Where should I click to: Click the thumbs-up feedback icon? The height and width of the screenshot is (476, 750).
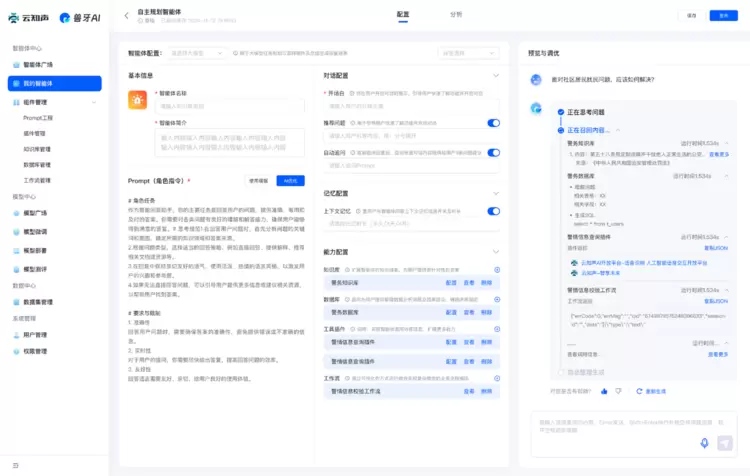click(604, 391)
